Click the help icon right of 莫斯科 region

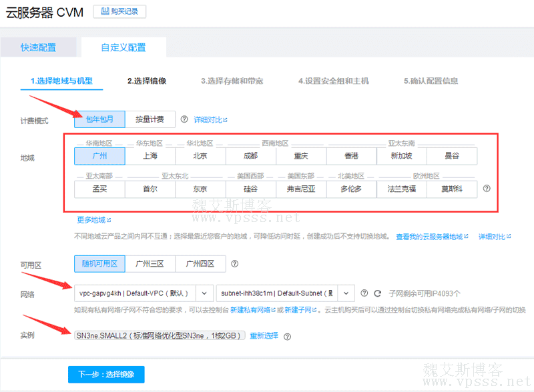pyautogui.click(x=487, y=189)
